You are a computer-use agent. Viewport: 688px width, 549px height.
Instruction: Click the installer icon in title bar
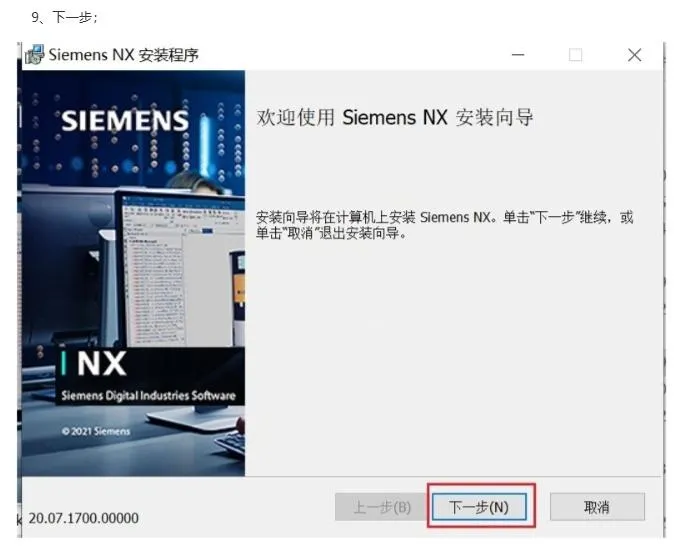pyautogui.click(x=34, y=55)
